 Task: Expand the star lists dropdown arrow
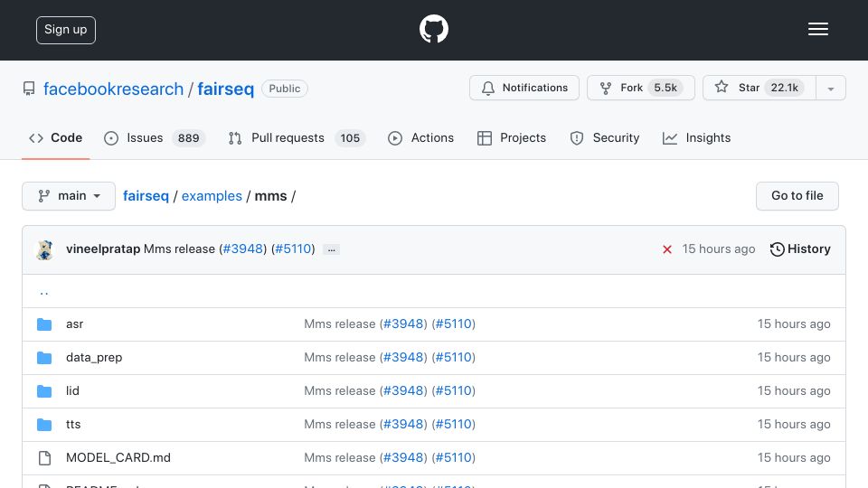[830, 89]
